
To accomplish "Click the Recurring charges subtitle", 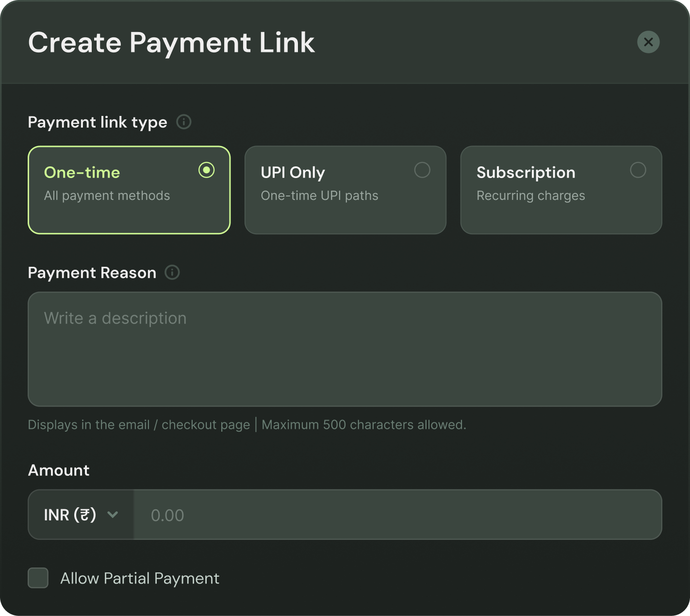I will (x=531, y=195).
